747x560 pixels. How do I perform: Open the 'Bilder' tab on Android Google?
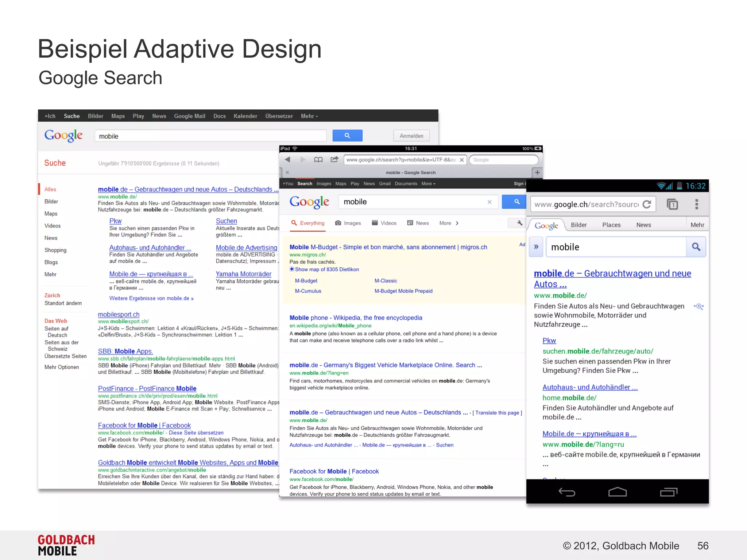coord(579,225)
